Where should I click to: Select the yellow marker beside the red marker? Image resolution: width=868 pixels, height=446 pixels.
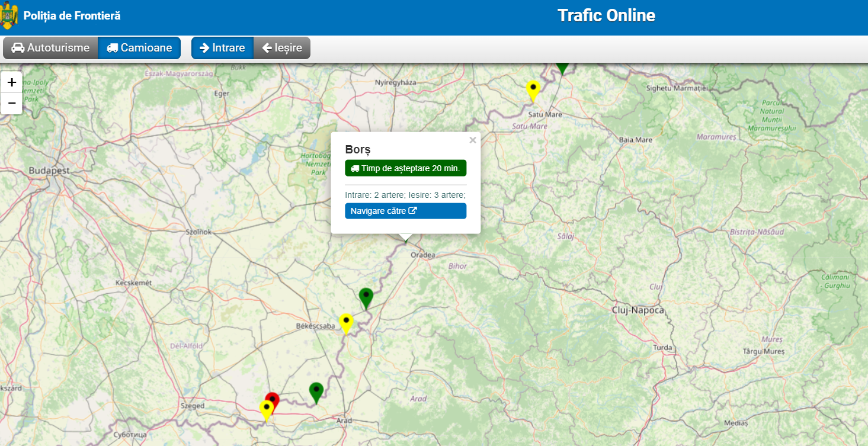coord(266,409)
